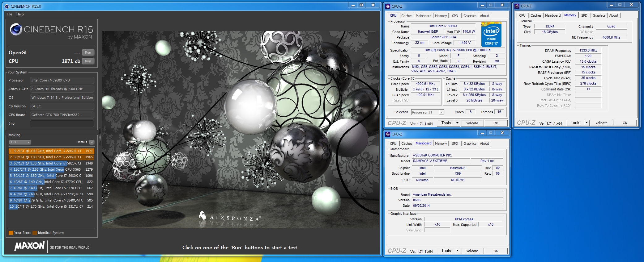Image resolution: width=644 pixels, height=262 pixels.
Task: Click the CPU score 1971 cb
Action: (x=71, y=61)
